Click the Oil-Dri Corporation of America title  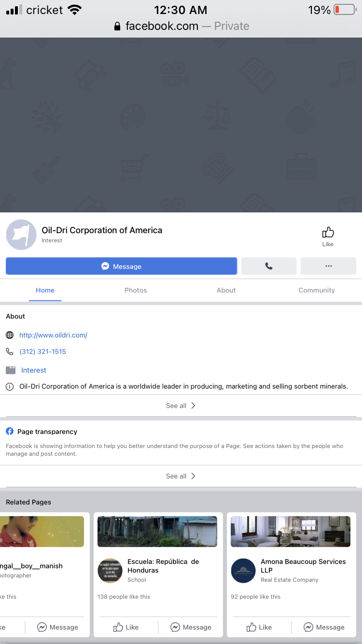point(102,230)
